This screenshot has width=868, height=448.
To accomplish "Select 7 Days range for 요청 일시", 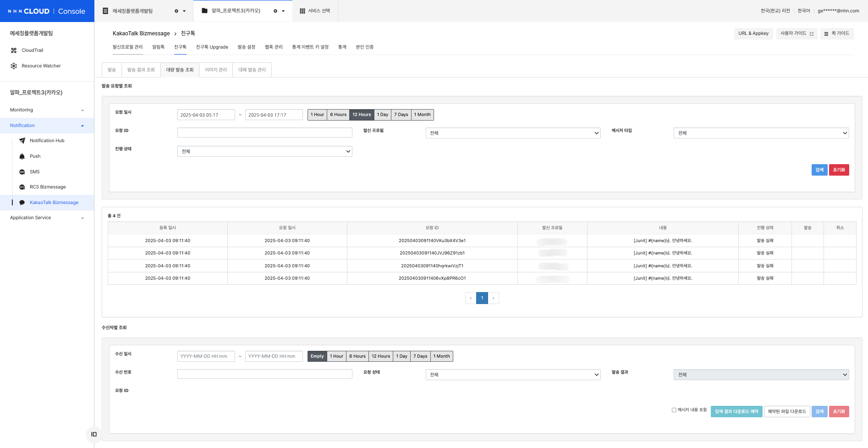I will tap(401, 115).
